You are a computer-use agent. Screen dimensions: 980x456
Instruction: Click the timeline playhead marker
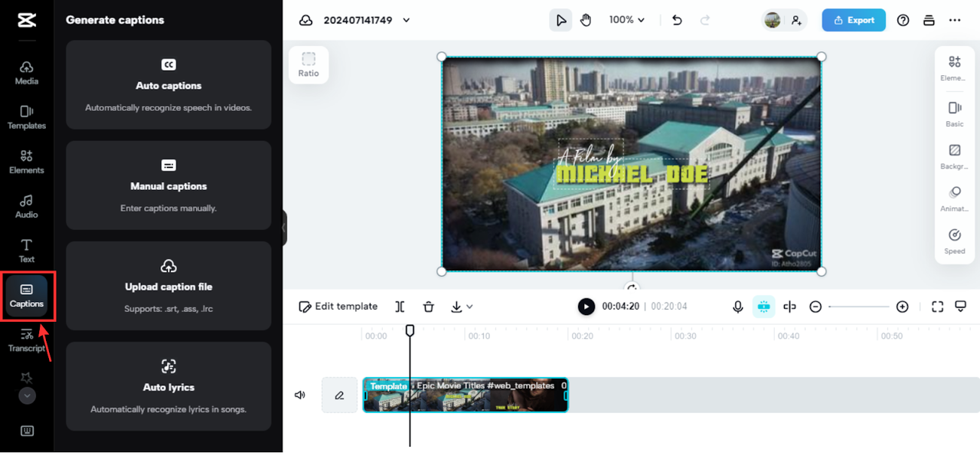[x=410, y=330]
